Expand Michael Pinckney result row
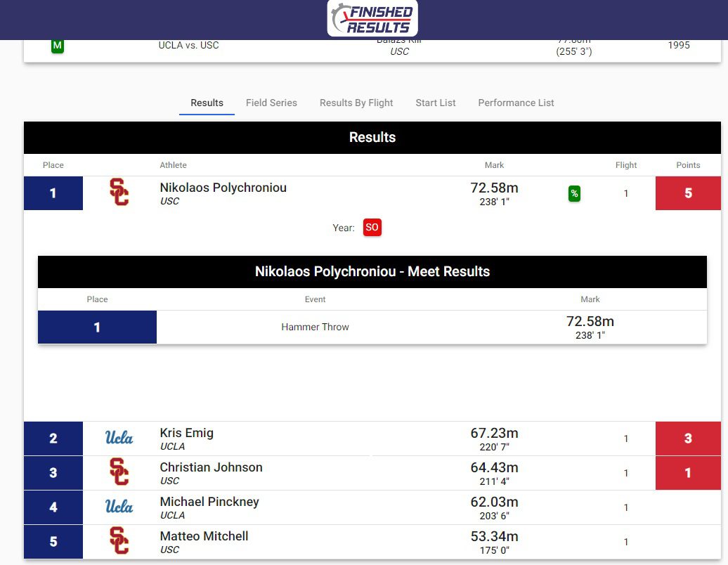Screen dimensions: 728x565 pos(372,507)
